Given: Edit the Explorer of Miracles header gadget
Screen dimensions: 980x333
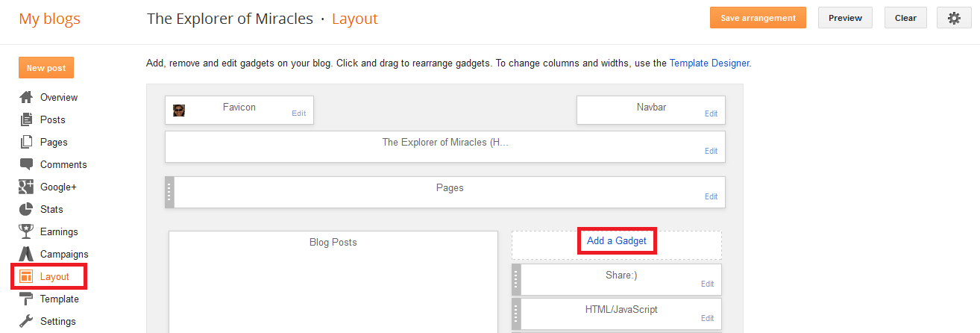Looking at the screenshot, I should point(711,151).
